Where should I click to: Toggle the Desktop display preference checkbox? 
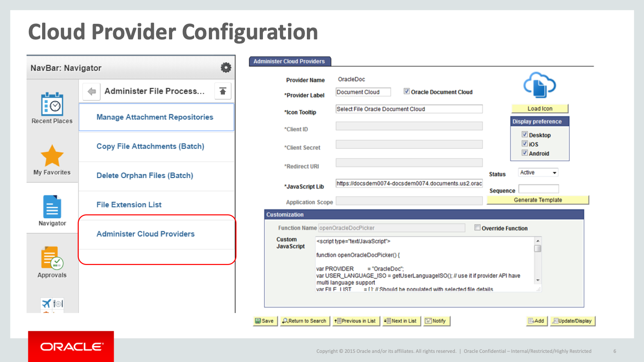point(525,135)
